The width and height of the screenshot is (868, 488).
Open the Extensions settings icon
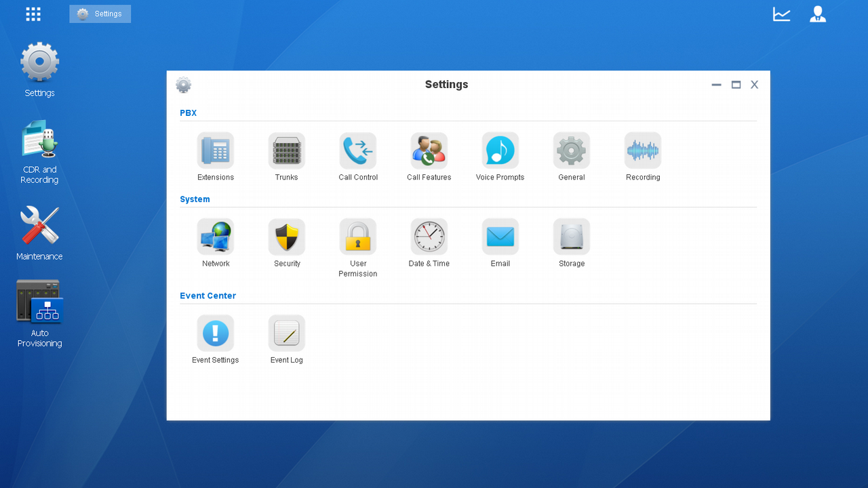click(216, 150)
